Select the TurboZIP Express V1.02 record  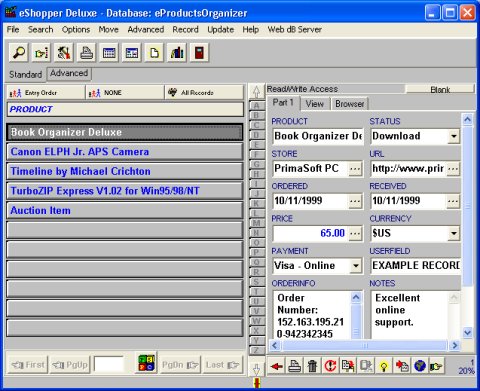pos(125,191)
